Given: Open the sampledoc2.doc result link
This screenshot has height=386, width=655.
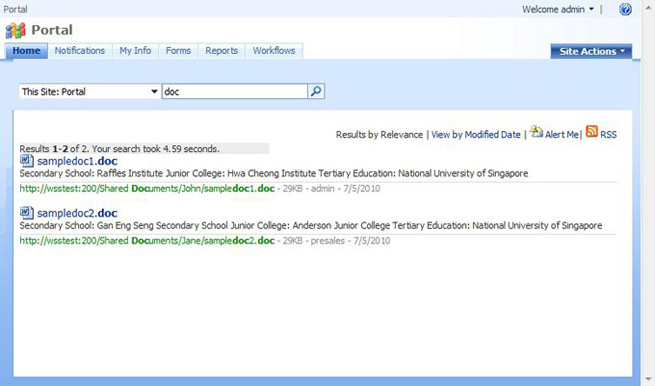Looking at the screenshot, I should coord(77,213).
